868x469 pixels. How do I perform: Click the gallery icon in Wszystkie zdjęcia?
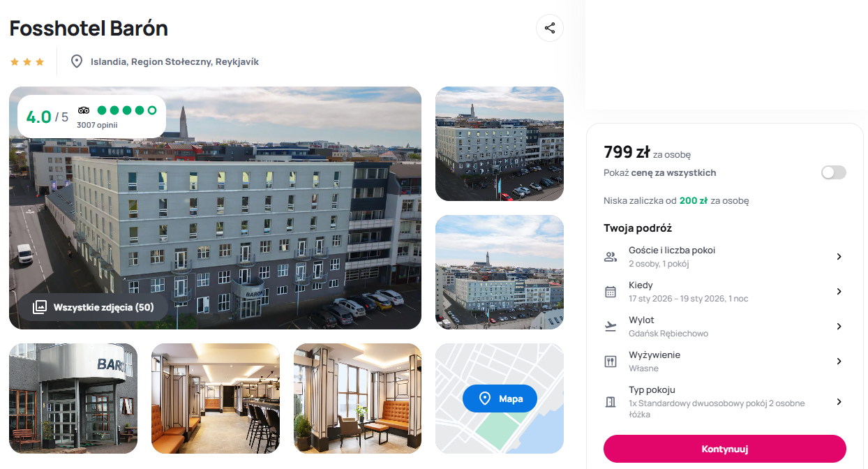40,306
